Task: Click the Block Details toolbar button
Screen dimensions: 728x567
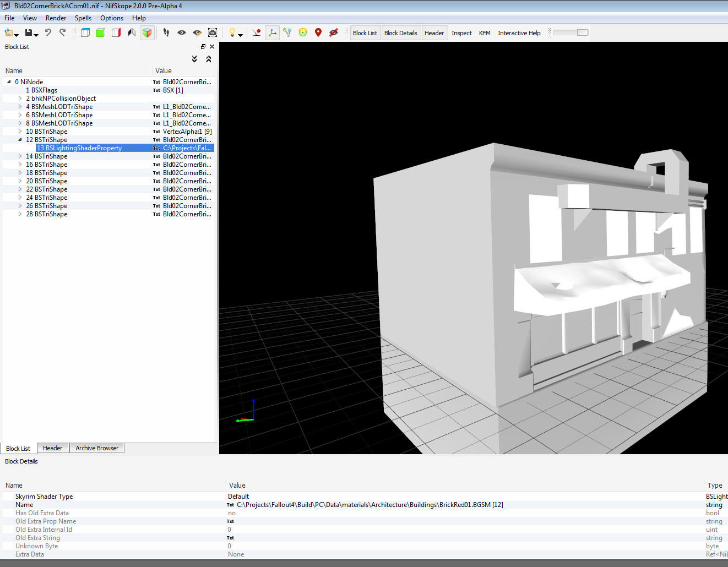Action: pyautogui.click(x=400, y=33)
